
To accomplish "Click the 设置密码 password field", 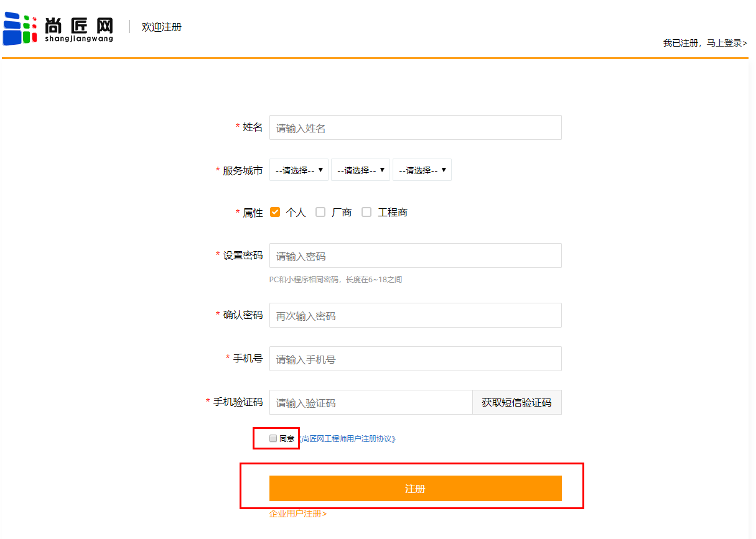I will pyautogui.click(x=415, y=256).
